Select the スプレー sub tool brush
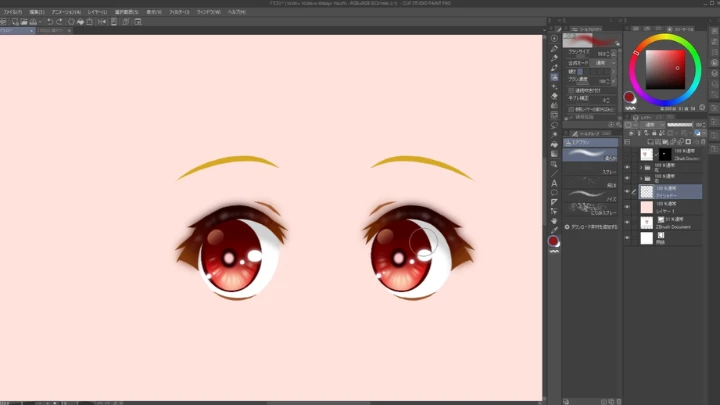Viewport: 720px width, 405px height. coord(590,169)
